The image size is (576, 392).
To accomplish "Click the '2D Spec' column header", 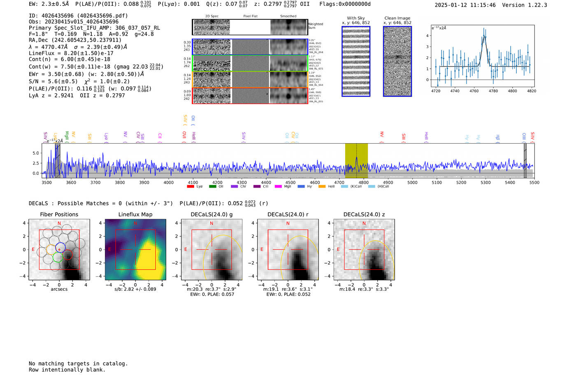I will (x=212, y=16).
